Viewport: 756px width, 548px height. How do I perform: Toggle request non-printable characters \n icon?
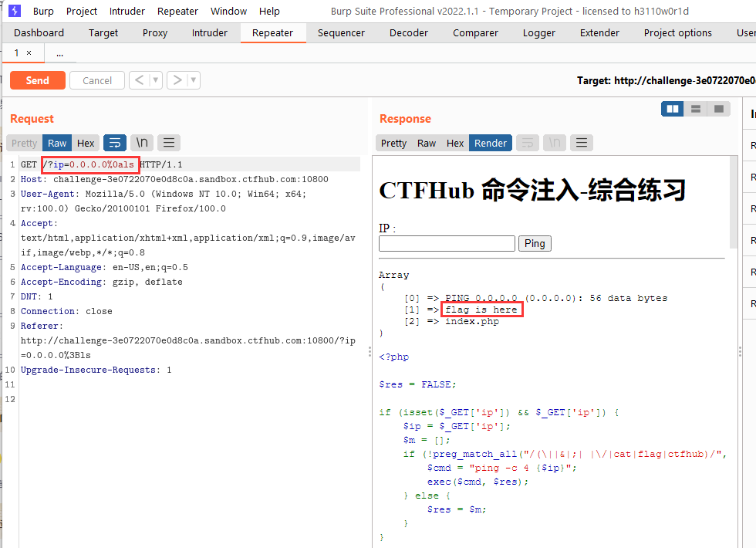click(x=142, y=143)
